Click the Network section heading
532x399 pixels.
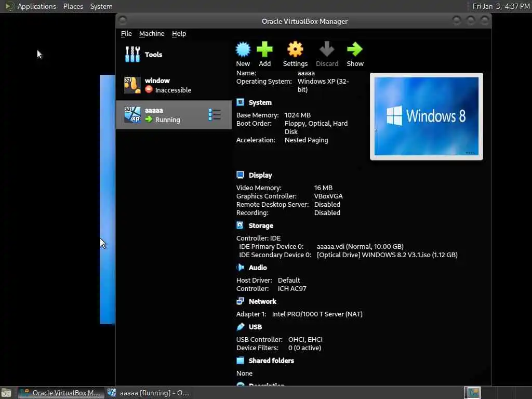[x=262, y=301]
